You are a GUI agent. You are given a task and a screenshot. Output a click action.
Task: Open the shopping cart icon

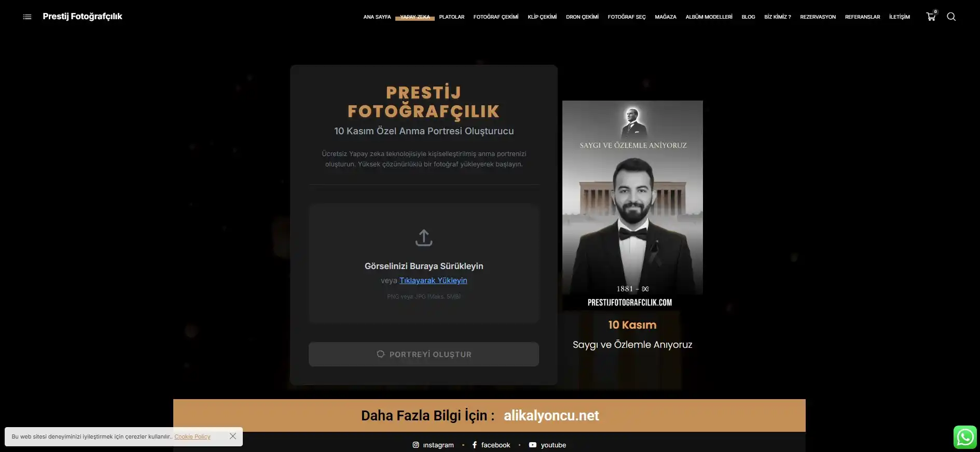(x=931, y=17)
